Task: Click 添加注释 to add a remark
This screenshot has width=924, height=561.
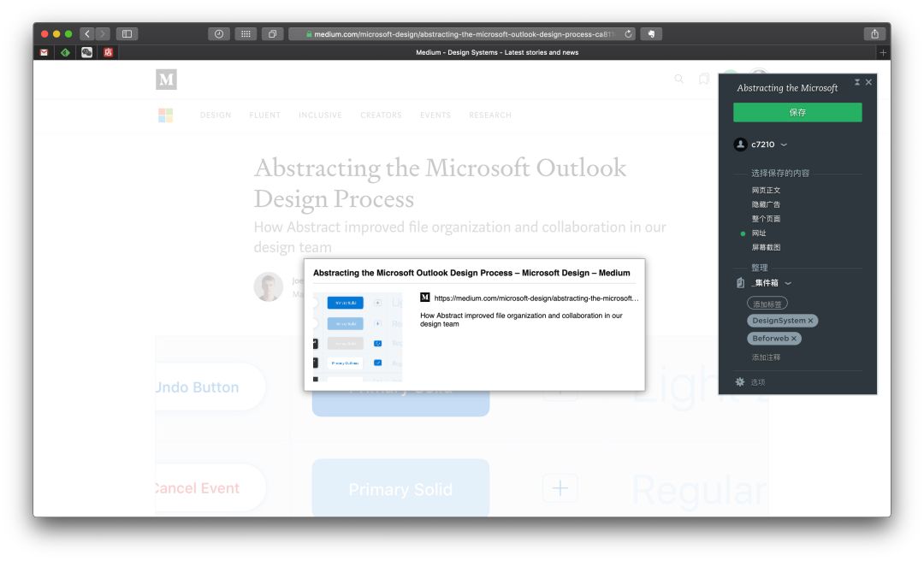Action: (x=766, y=357)
